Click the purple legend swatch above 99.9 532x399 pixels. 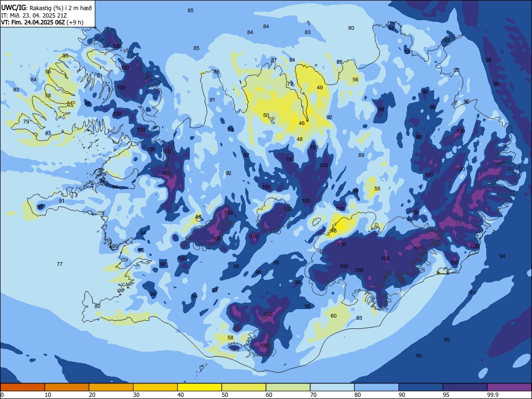tap(509, 387)
